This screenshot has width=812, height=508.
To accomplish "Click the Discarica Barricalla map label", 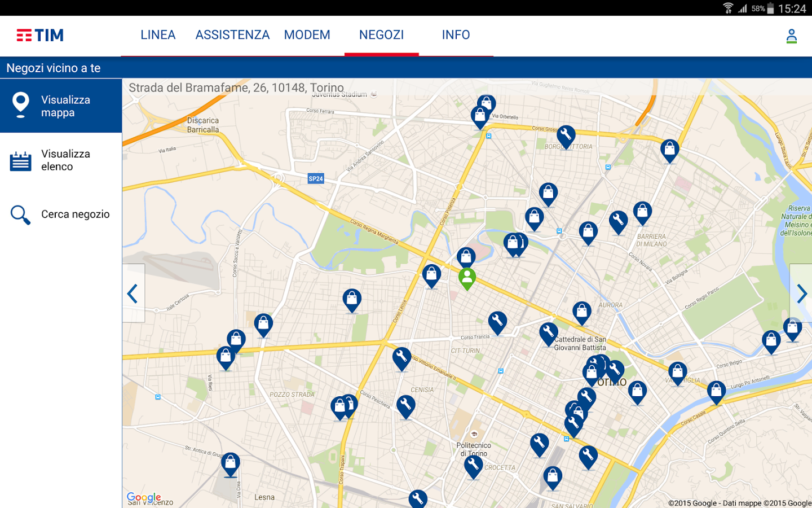I will (x=203, y=125).
